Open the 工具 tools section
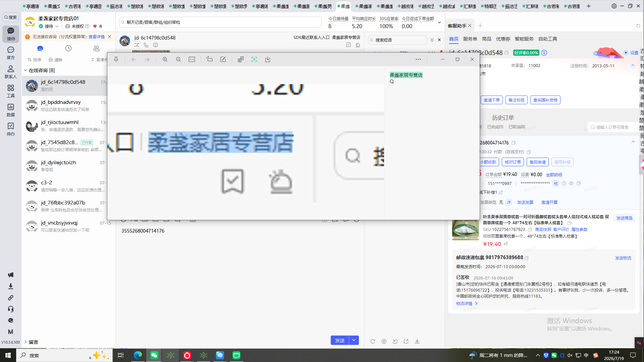Image resolution: width=644 pixels, height=362 pixels. [x=11, y=91]
